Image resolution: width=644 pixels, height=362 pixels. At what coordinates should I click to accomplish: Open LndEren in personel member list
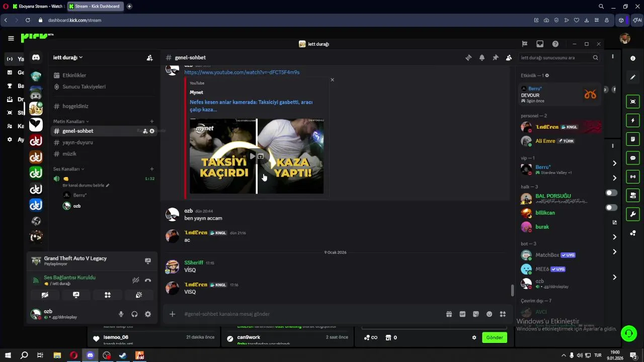coord(559,127)
